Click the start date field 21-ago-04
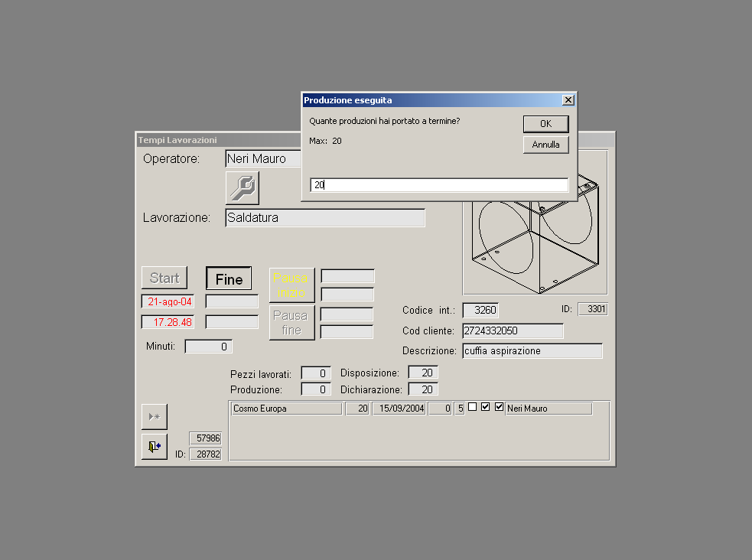752x560 pixels. click(x=168, y=301)
